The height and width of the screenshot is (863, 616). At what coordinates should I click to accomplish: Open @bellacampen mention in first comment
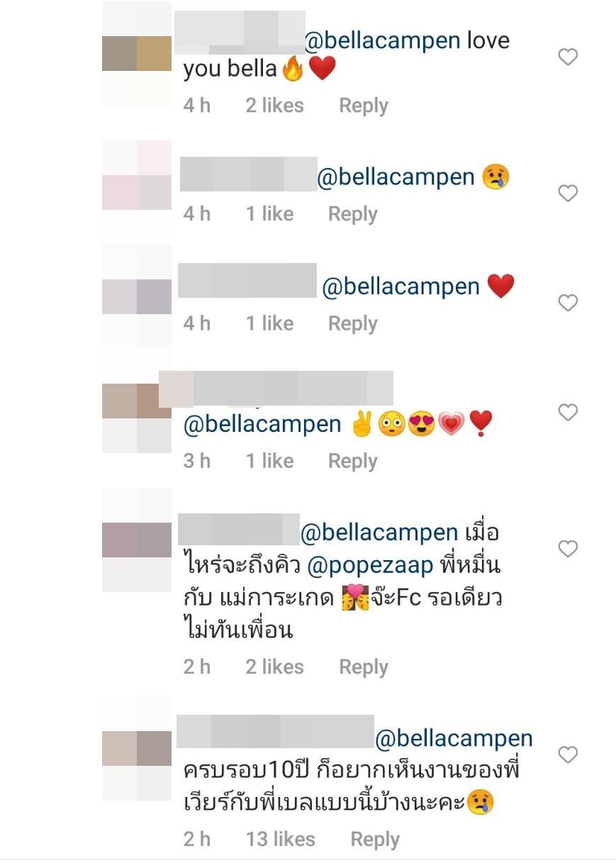tap(382, 41)
